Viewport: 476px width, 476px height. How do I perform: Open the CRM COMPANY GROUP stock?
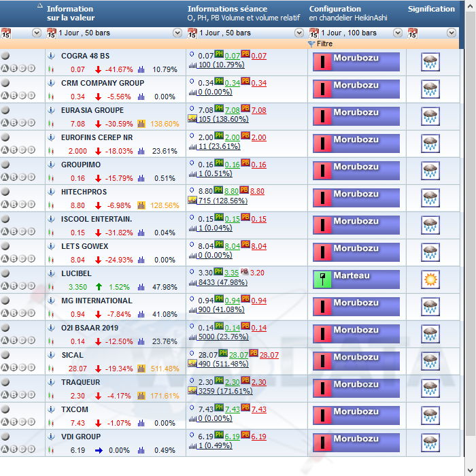point(103,83)
